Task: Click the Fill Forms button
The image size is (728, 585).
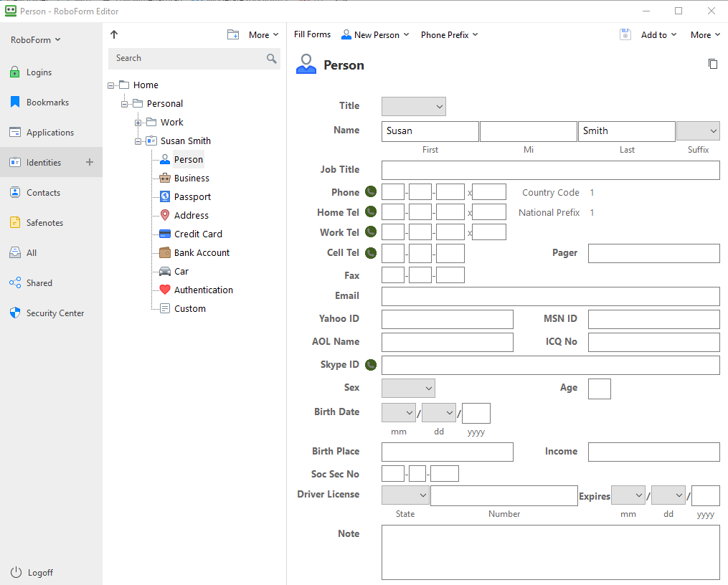Action: pyautogui.click(x=312, y=34)
